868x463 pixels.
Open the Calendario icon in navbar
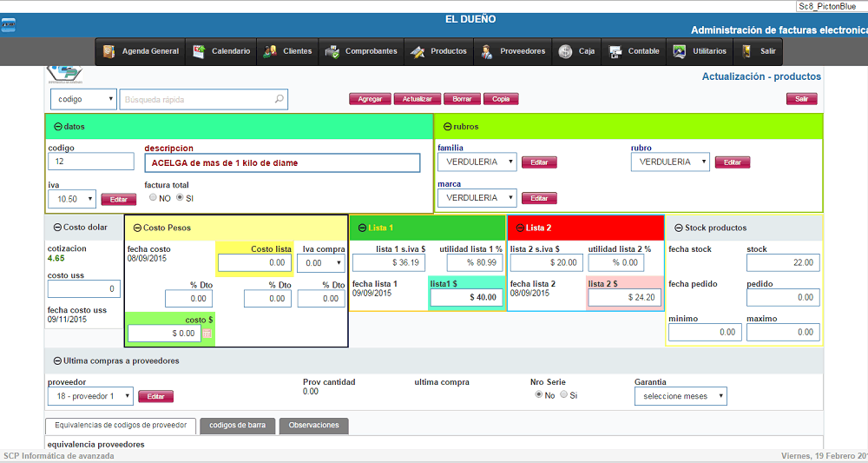pyautogui.click(x=199, y=51)
